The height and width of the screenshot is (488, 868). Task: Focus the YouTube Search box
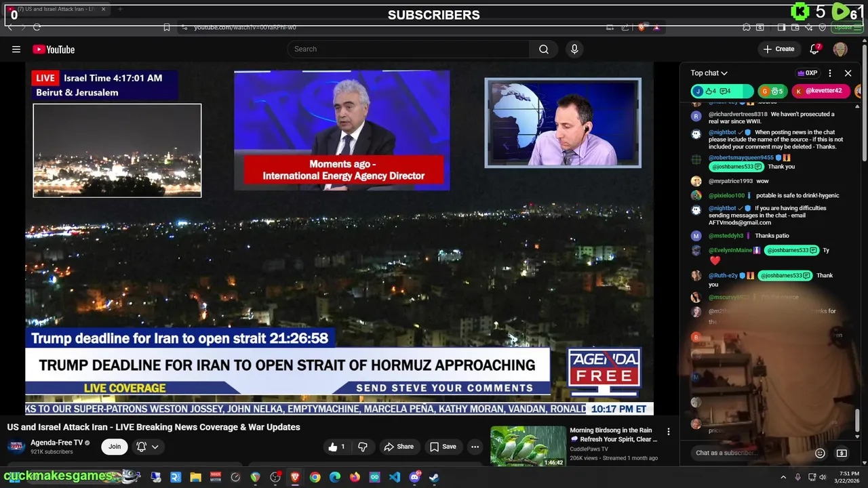pyautogui.click(x=408, y=49)
